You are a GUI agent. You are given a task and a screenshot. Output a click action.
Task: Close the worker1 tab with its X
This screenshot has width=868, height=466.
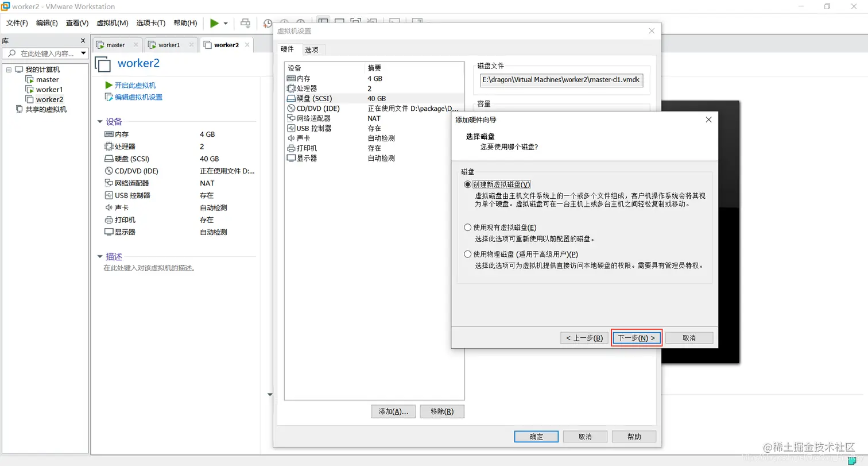[x=192, y=44]
